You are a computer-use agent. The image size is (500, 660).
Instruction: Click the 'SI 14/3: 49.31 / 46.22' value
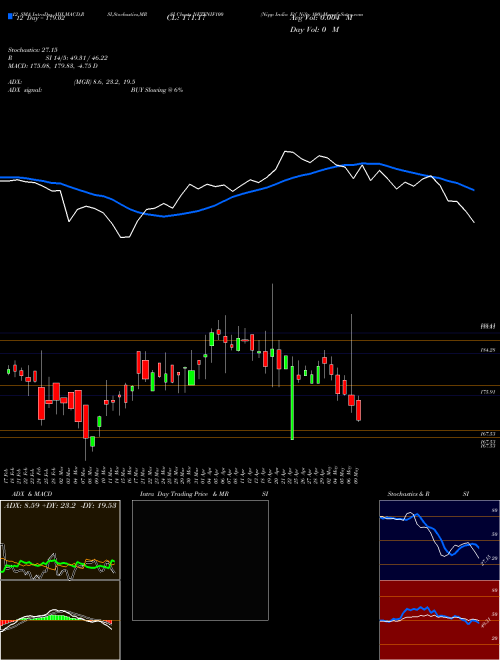point(76,58)
